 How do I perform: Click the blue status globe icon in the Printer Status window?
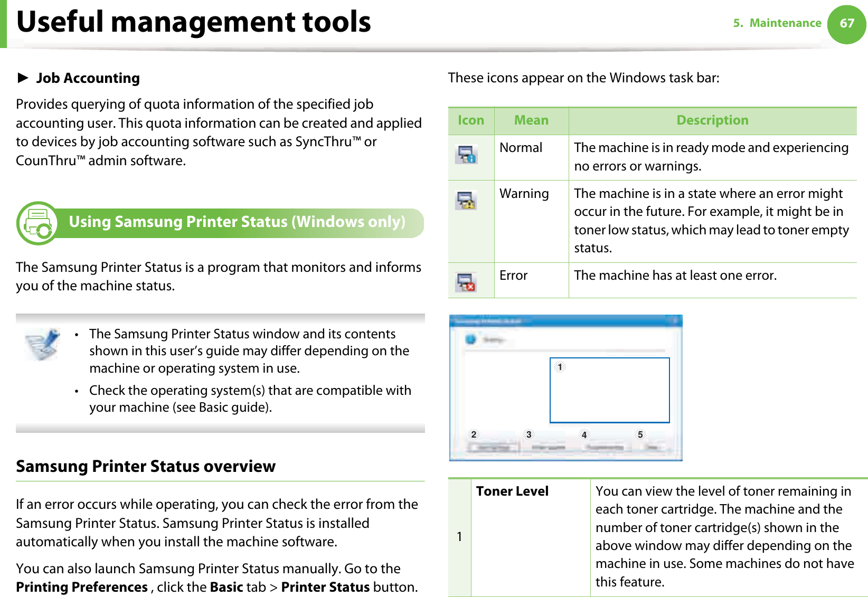click(x=470, y=339)
